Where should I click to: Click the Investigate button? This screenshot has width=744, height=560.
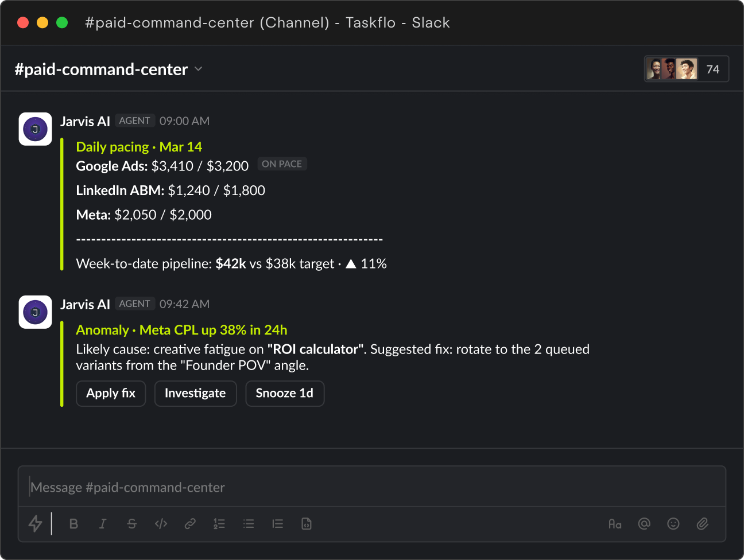(195, 394)
